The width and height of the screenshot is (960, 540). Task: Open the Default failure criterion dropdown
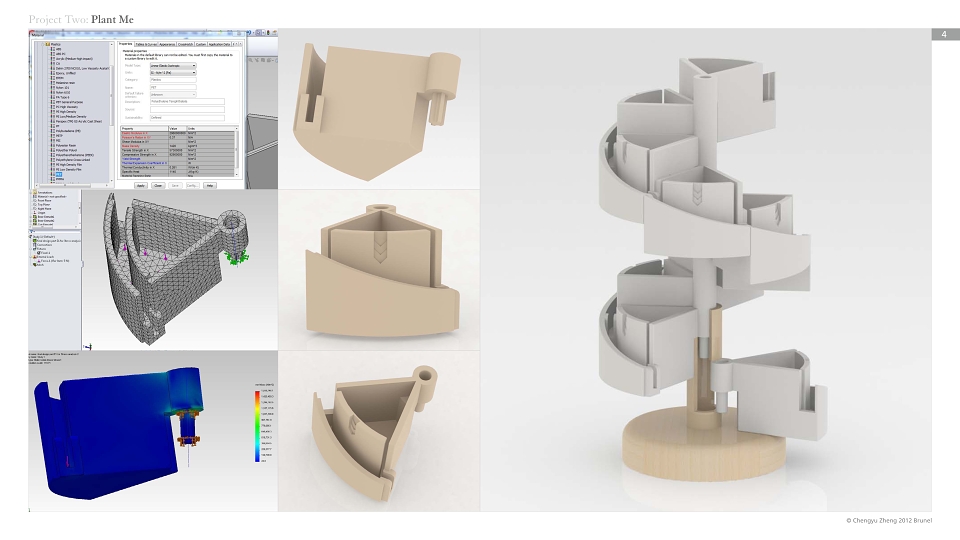pyautogui.click(x=173, y=94)
